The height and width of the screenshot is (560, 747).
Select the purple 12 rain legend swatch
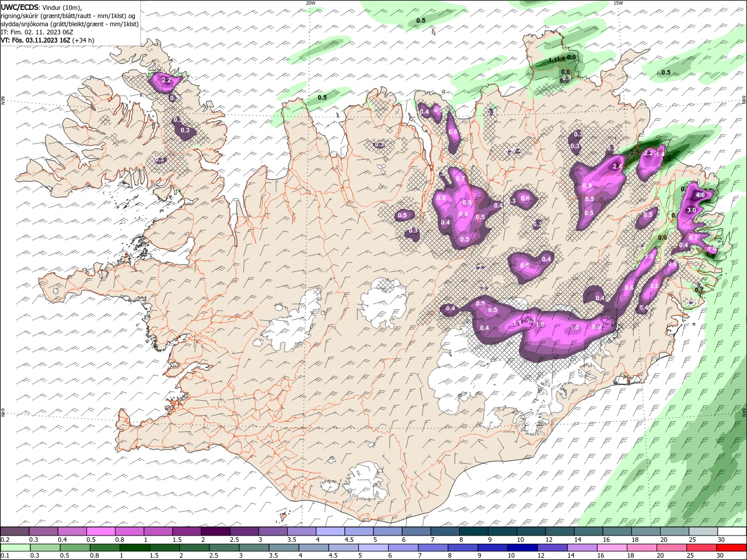[x=553, y=548]
